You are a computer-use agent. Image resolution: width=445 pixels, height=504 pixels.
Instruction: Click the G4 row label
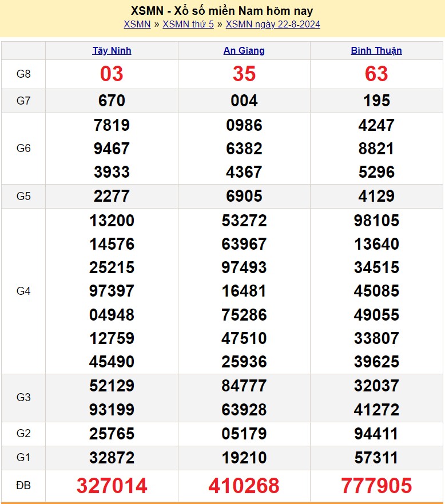pyautogui.click(x=23, y=291)
